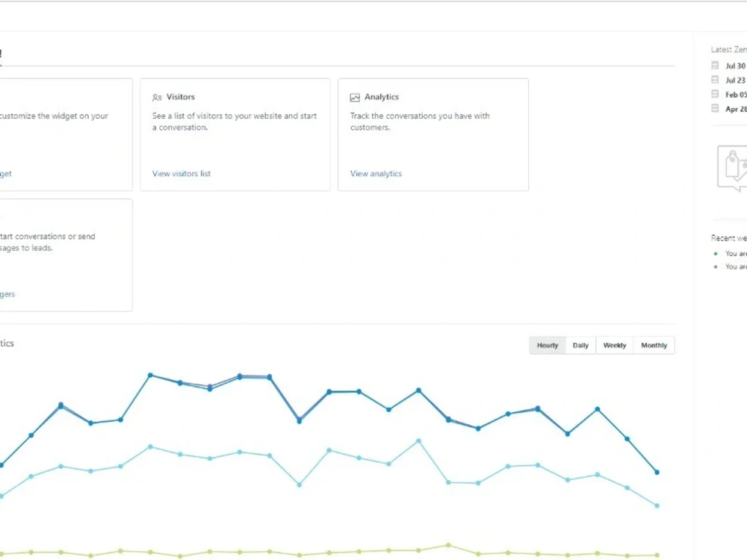Click 'Track the conversations' description text
This screenshot has width=747, height=560.
(420, 122)
